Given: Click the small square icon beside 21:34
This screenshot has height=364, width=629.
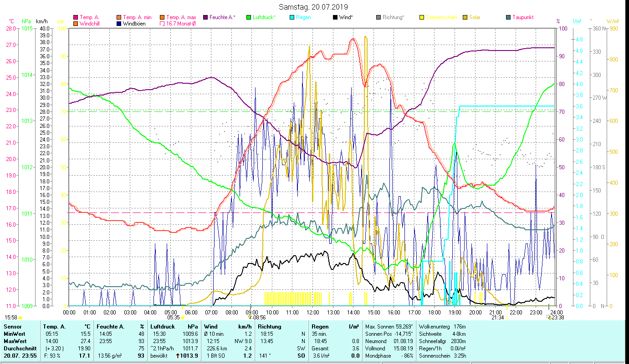Looking at the screenshot, I should [x=506, y=318].
